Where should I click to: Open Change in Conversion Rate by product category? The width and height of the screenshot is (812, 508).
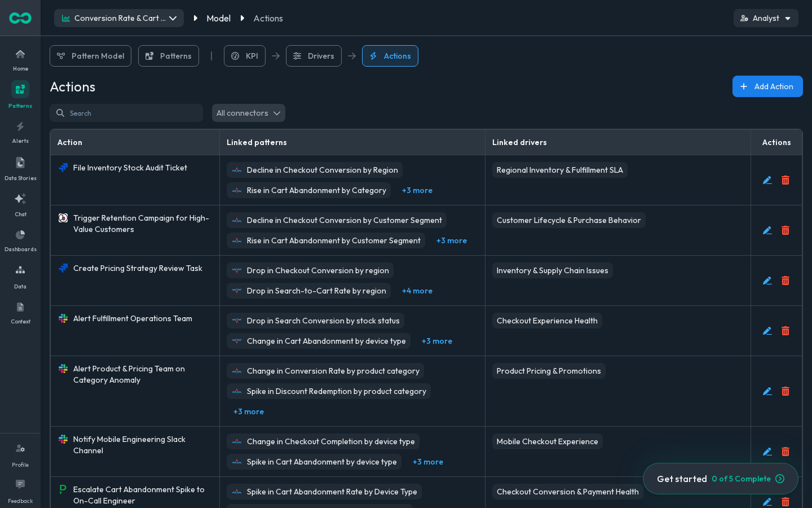point(325,371)
